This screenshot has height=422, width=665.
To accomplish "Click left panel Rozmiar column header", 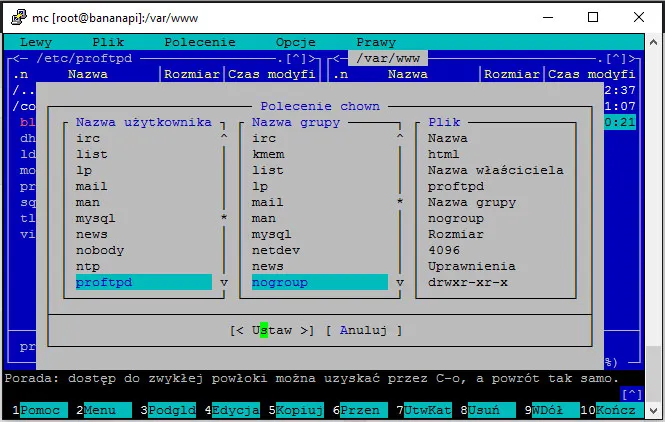I will click(x=192, y=74).
